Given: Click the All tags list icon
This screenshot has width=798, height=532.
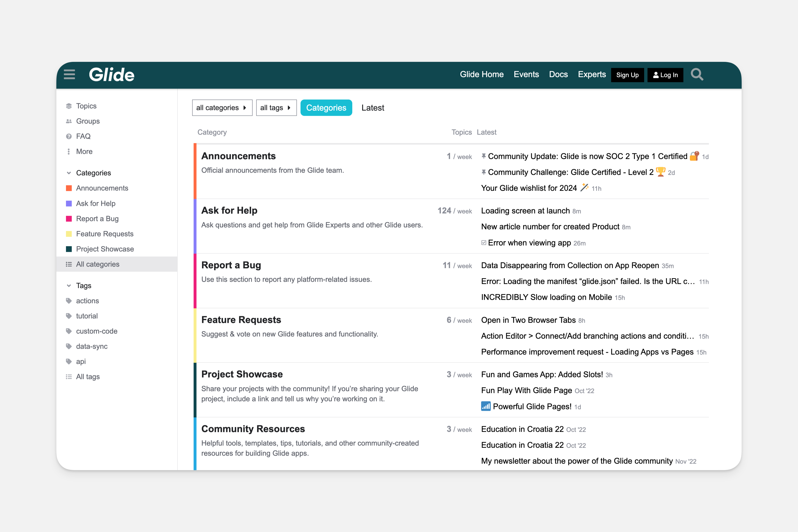Looking at the screenshot, I should [x=69, y=377].
